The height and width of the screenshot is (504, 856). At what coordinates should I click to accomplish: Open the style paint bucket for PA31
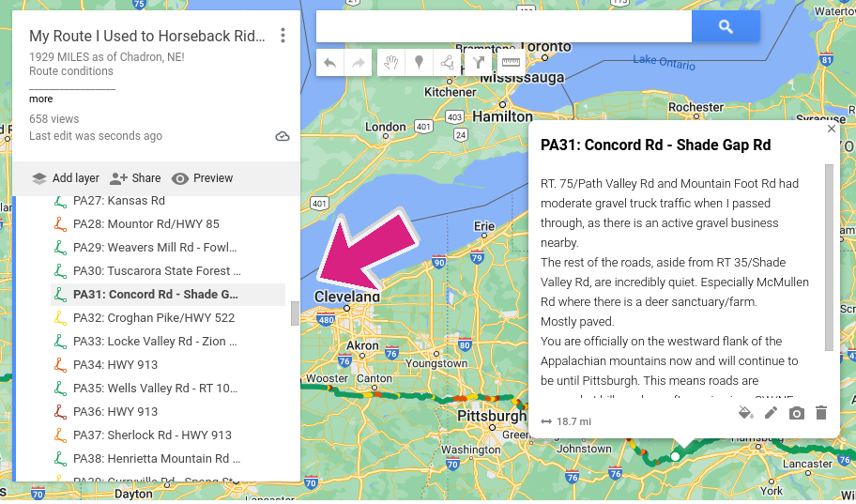pyautogui.click(x=746, y=413)
